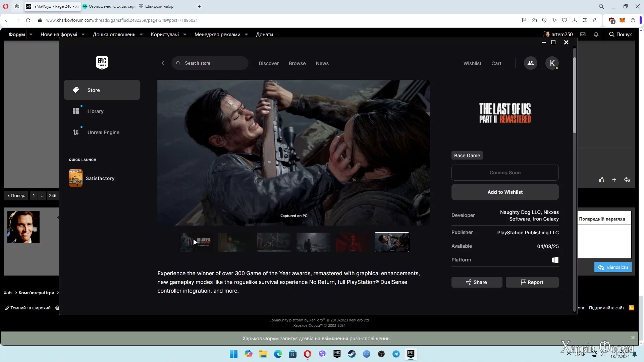Open Steam from the Windows taskbar
This screenshot has width=644, height=362.
coord(352,354)
